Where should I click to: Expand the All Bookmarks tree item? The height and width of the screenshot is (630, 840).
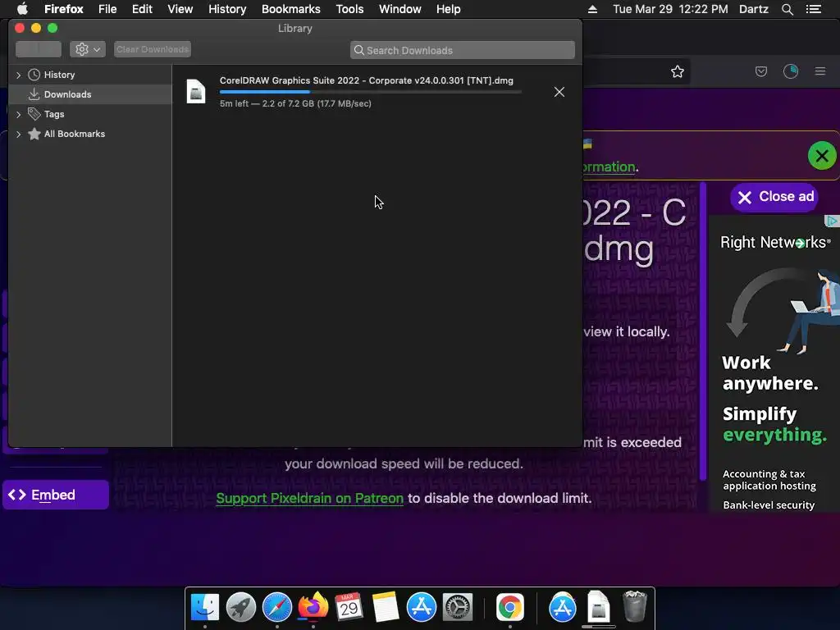point(19,134)
